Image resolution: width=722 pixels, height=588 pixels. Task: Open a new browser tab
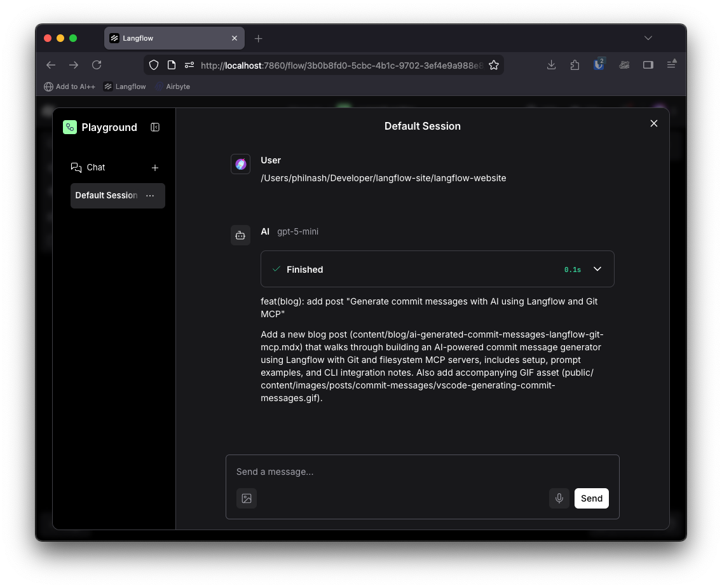coord(258,38)
